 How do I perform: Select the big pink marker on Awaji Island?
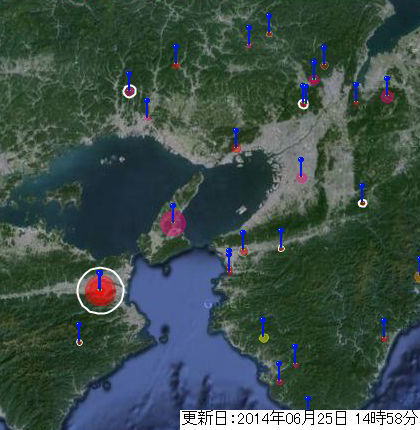(173, 223)
